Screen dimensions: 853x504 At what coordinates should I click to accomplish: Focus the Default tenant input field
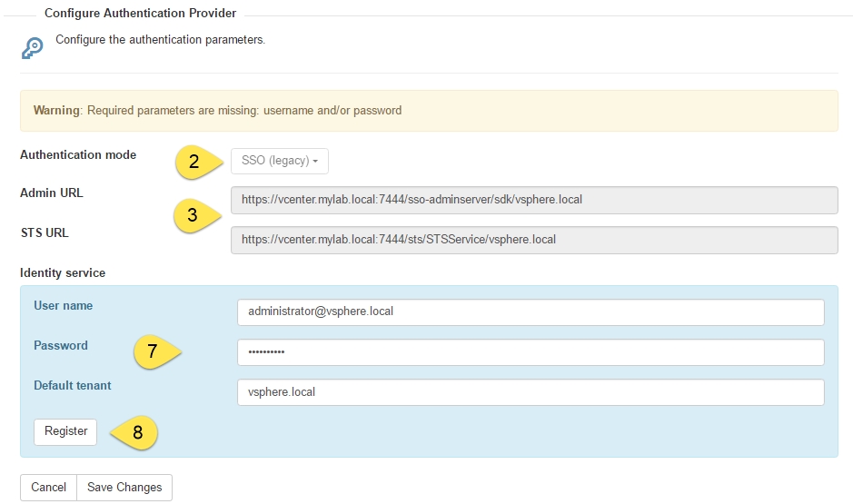531,392
